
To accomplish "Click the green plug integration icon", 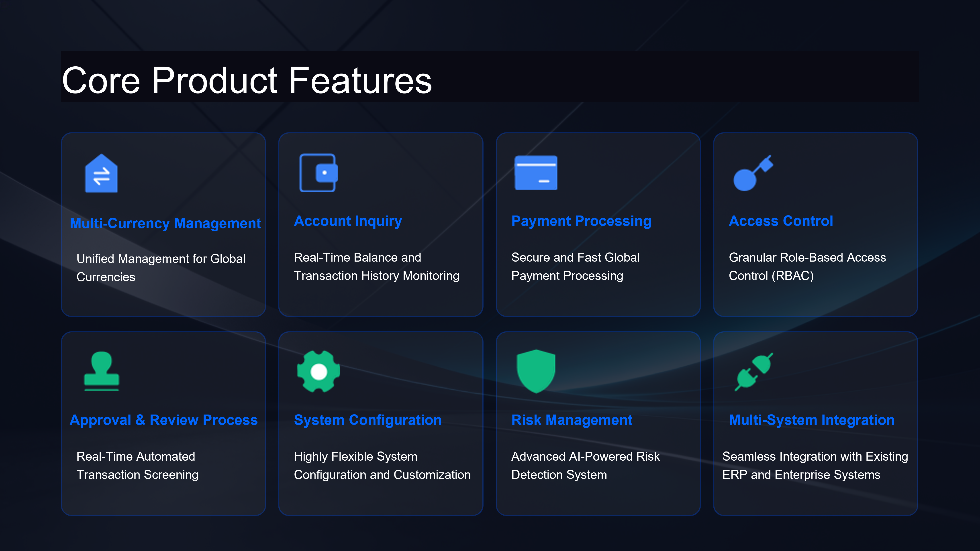I will [x=753, y=372].
